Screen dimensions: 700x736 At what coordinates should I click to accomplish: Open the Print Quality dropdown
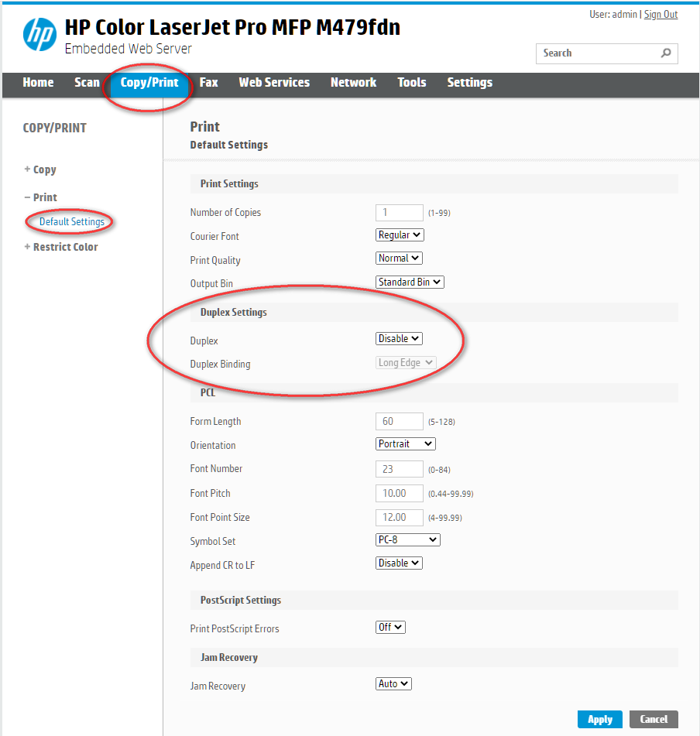click(398, 258)
